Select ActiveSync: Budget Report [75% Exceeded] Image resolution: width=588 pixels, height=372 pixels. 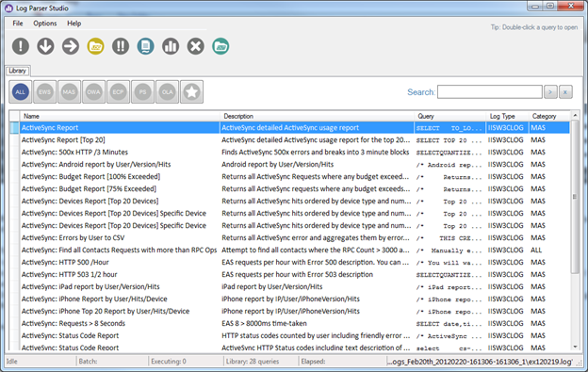[x=289, y=188]
